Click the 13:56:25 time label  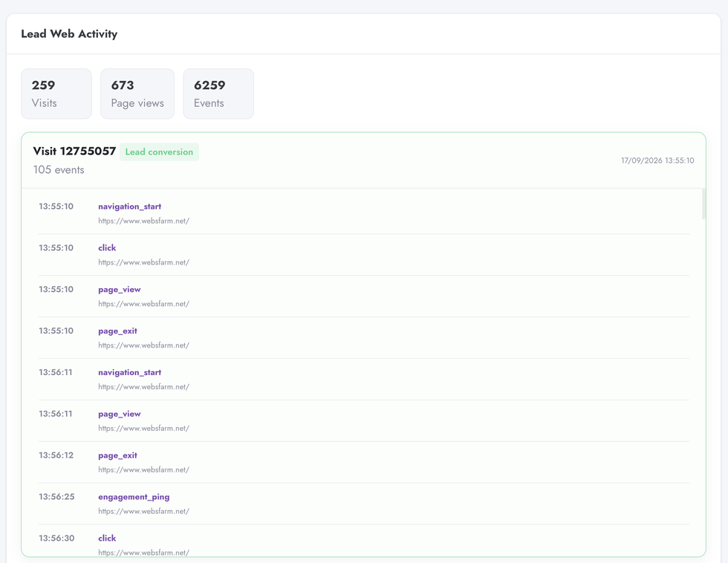[x=56, y=497]
